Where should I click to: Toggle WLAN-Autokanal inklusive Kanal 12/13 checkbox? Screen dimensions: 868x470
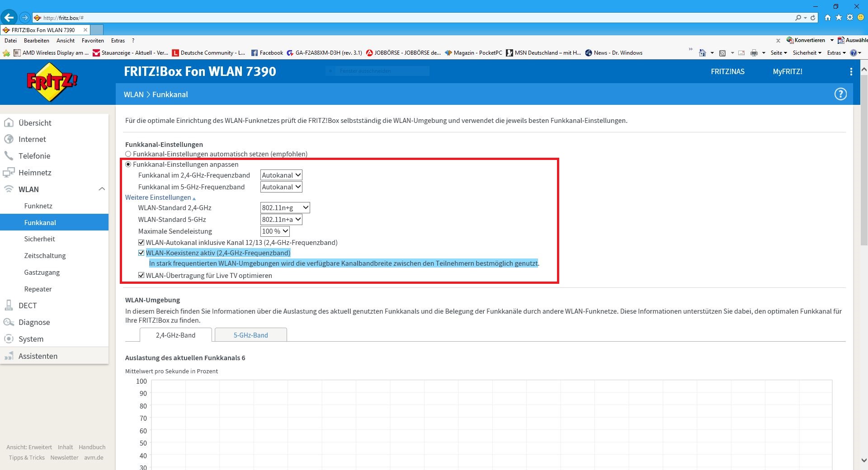pyautogui.click(x=142, y=243)
